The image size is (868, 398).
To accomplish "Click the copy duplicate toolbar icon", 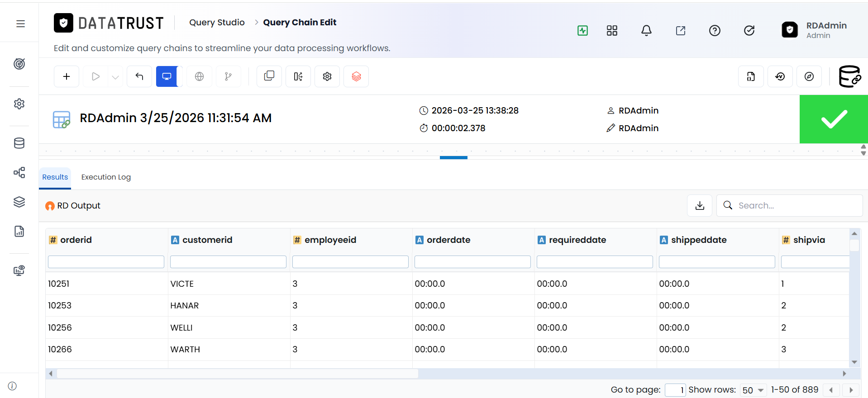I will [x=269, y=76].
